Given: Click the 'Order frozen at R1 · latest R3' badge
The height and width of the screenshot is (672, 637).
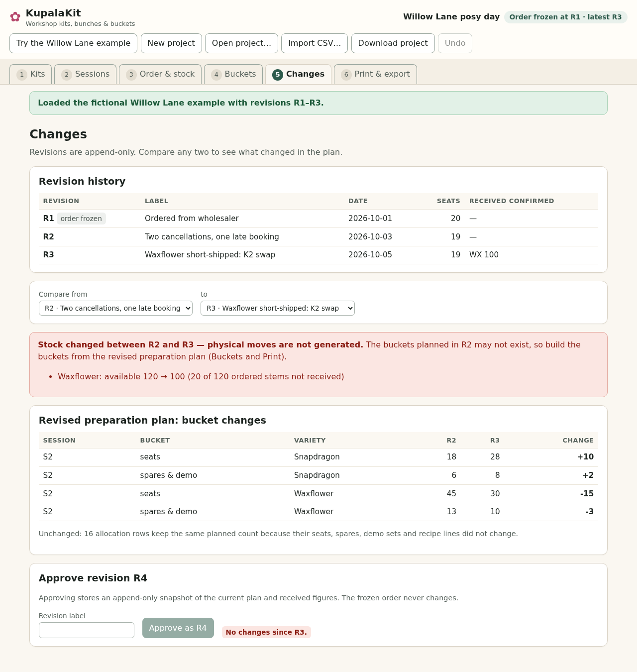Looking at the screenshot, I should coord(565,17).
